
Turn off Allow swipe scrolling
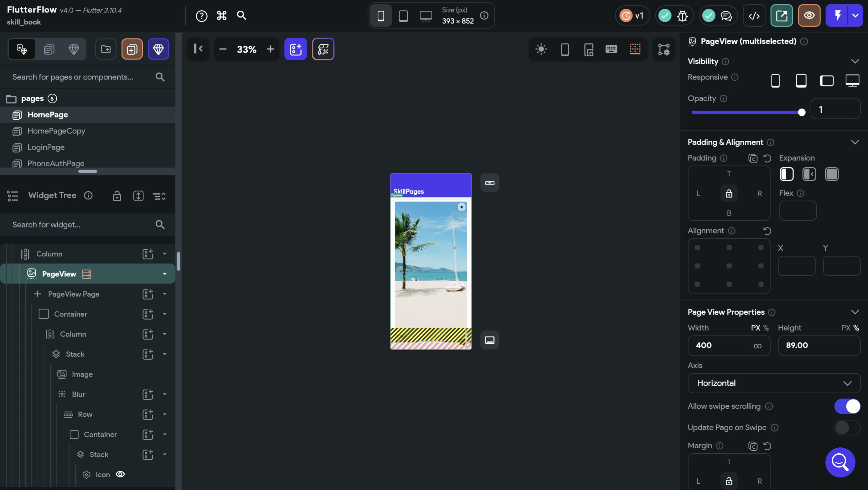click(x=847, y=406)
